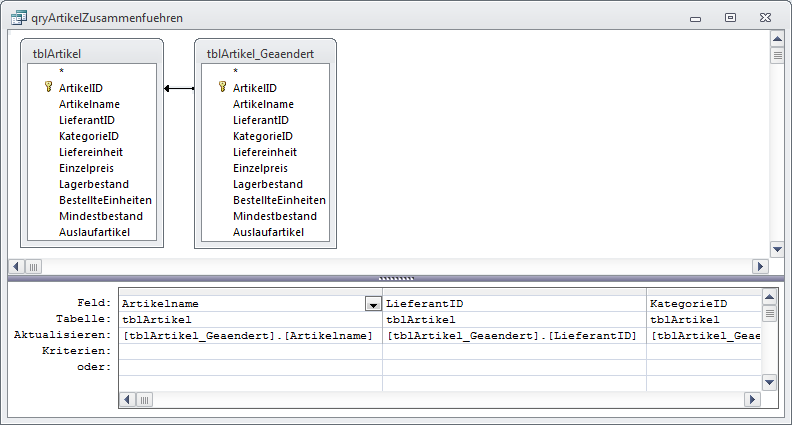Click the horizontal pane splitter handle
Viewport: 792px width, 425px height.
(x=397, y=278)
